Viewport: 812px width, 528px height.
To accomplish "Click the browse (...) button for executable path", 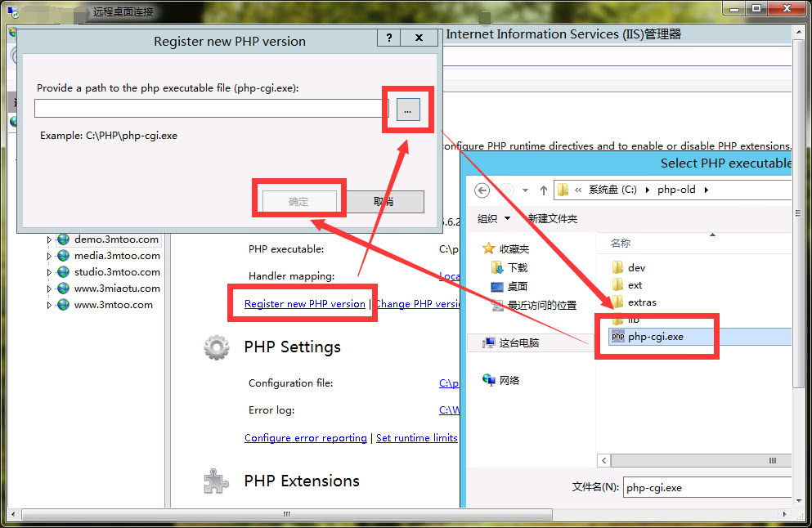I will click(x=407, y=109).
